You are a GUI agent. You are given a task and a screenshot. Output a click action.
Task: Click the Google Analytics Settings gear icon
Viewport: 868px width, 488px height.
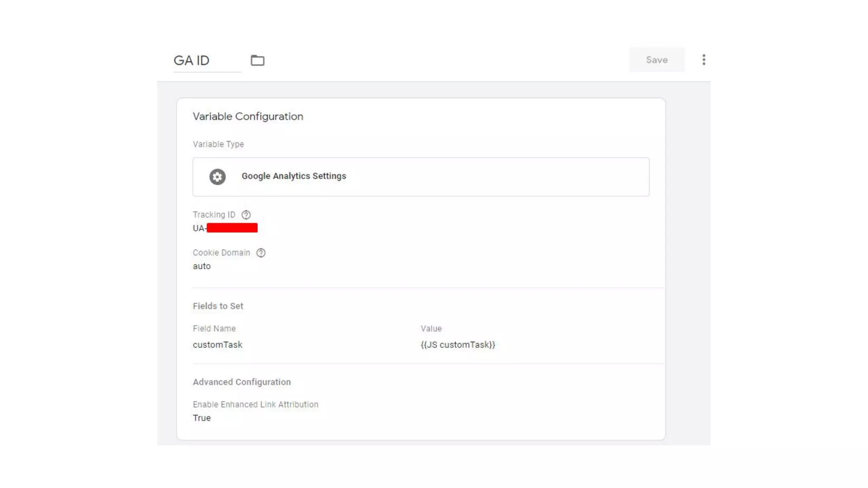217,177
